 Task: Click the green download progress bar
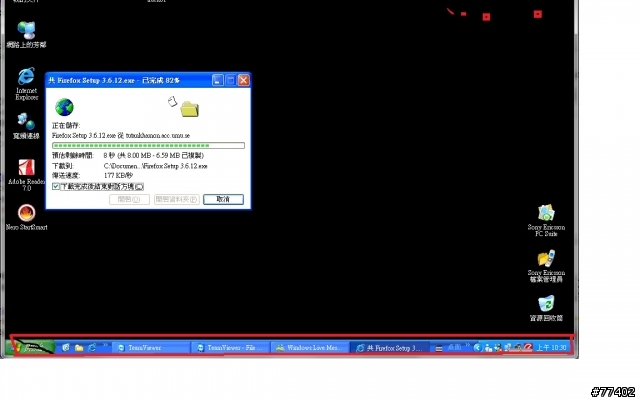pyautogui.click(x=149, y=145)
